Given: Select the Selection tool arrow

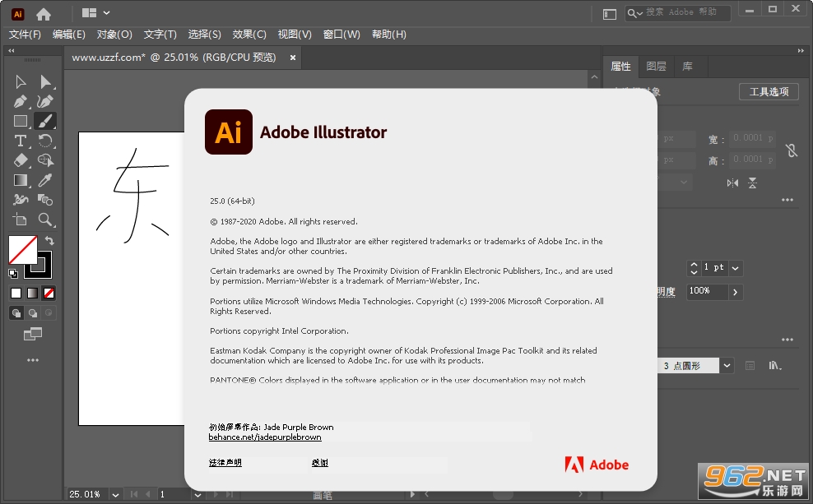Looking at the screenshot, I should coord(21,82).
